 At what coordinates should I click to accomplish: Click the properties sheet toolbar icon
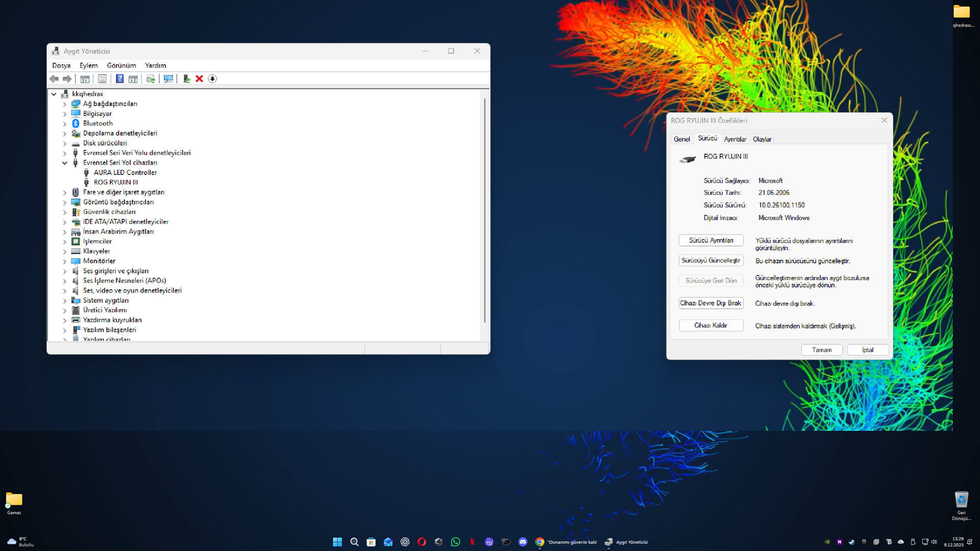(x=102, y=79)
